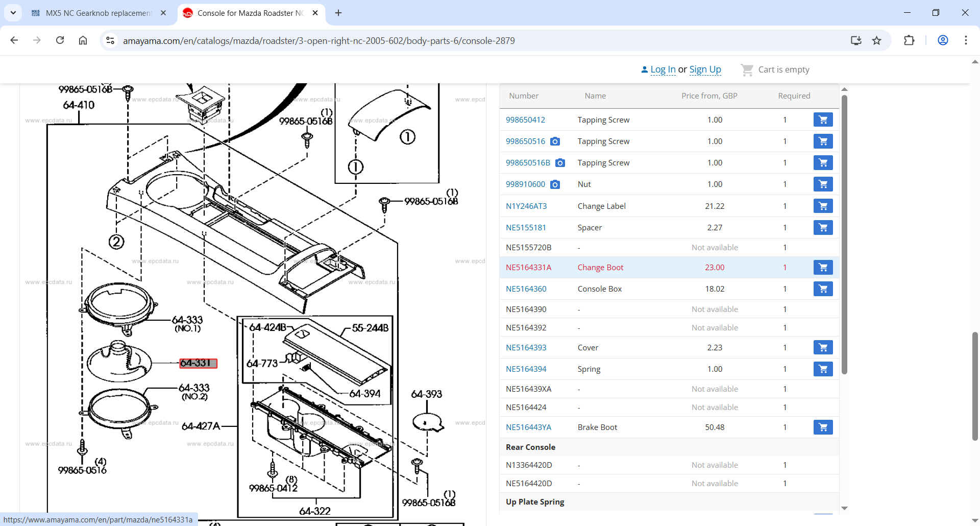Click the Sign Up link

[x=705, y=69]
